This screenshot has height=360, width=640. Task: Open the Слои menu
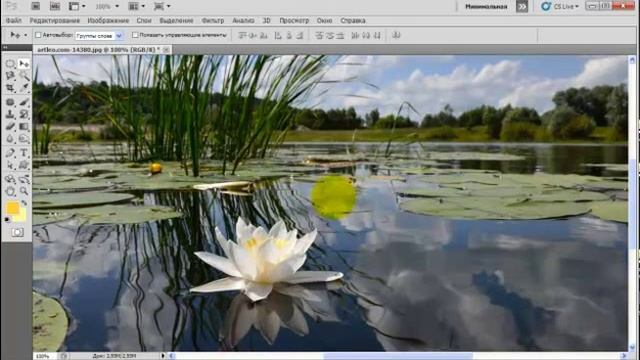tap(144, 20)
